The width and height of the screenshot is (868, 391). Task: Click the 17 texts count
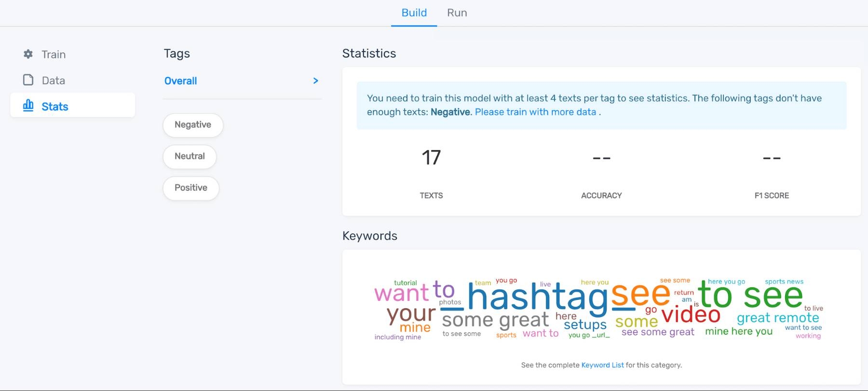point(431,158)
